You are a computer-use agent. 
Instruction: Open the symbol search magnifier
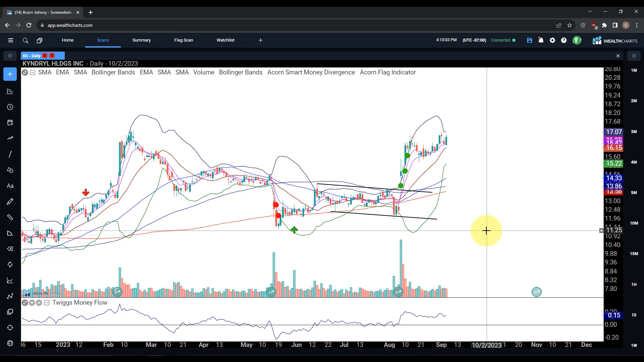pos(25,40)
